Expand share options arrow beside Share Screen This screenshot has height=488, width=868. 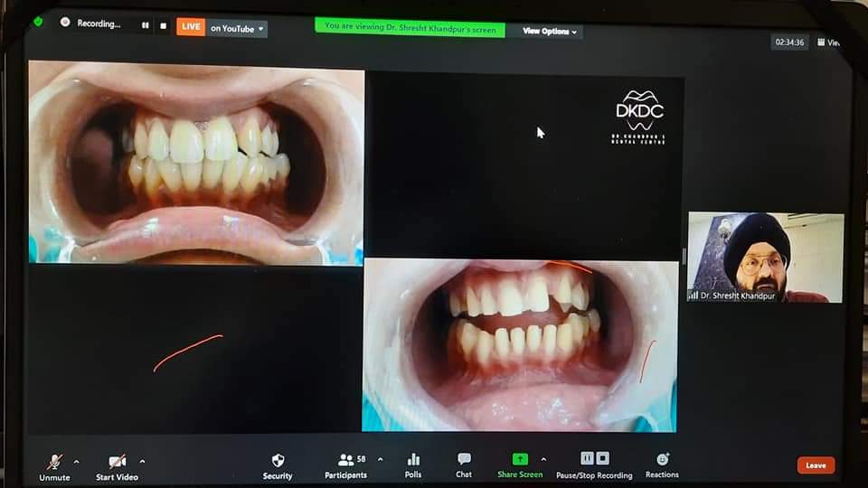tap(543, 459)
